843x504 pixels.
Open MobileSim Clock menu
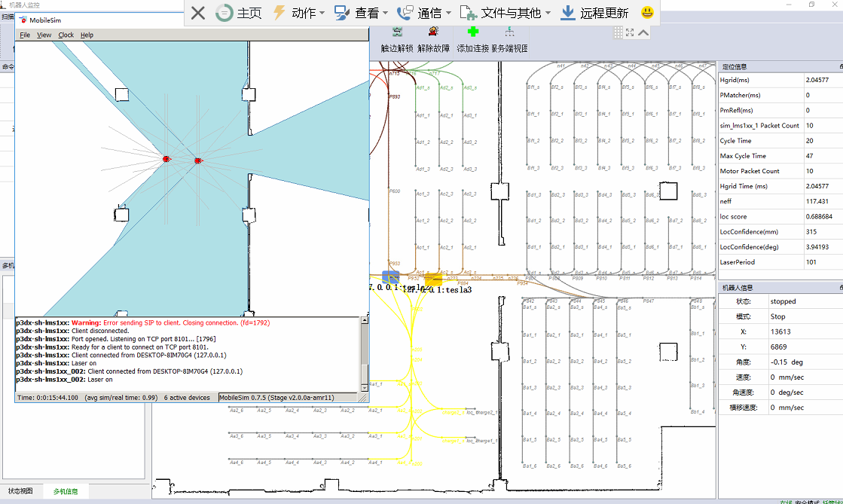(x=66, y=35)
